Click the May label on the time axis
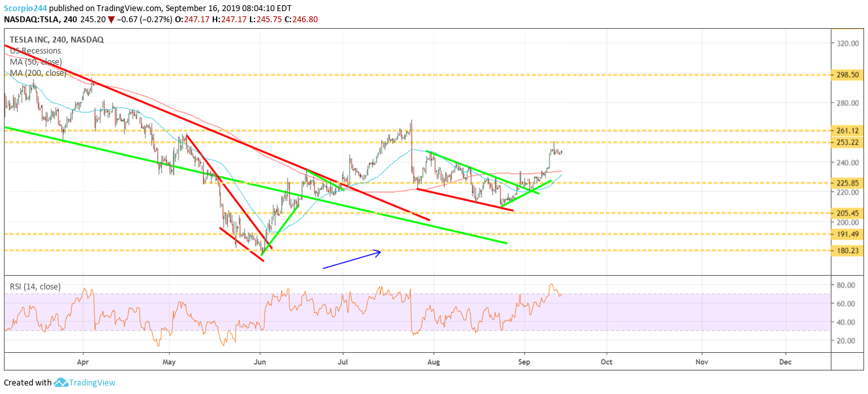This screenshot has width=868, height=394. coord(169,361)
